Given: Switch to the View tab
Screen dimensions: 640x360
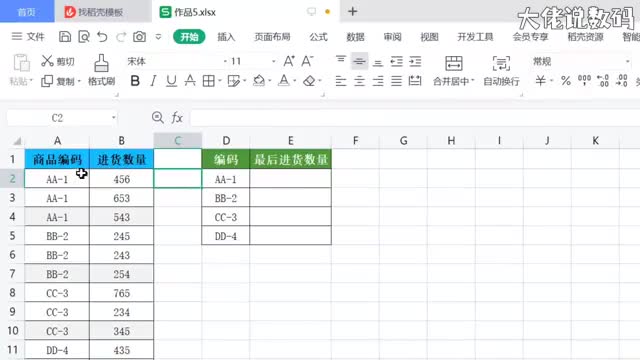Looking at the screenshot, I should (x=429, y=37).
